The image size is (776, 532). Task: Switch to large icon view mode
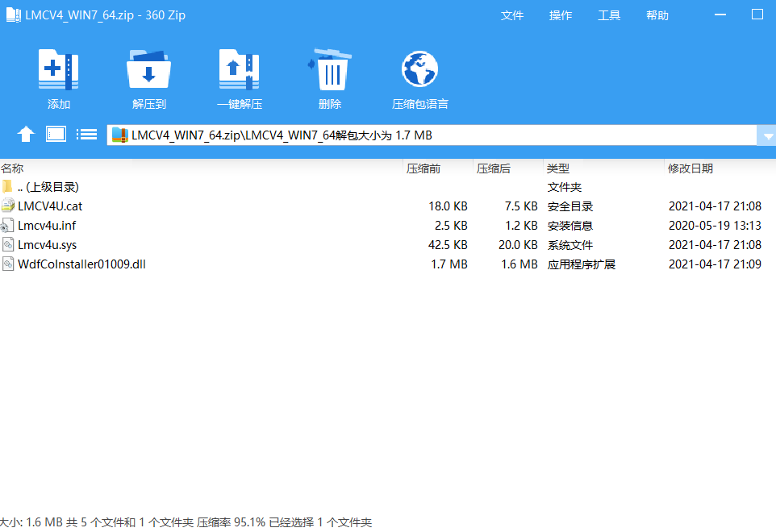(x=56, y=134)
